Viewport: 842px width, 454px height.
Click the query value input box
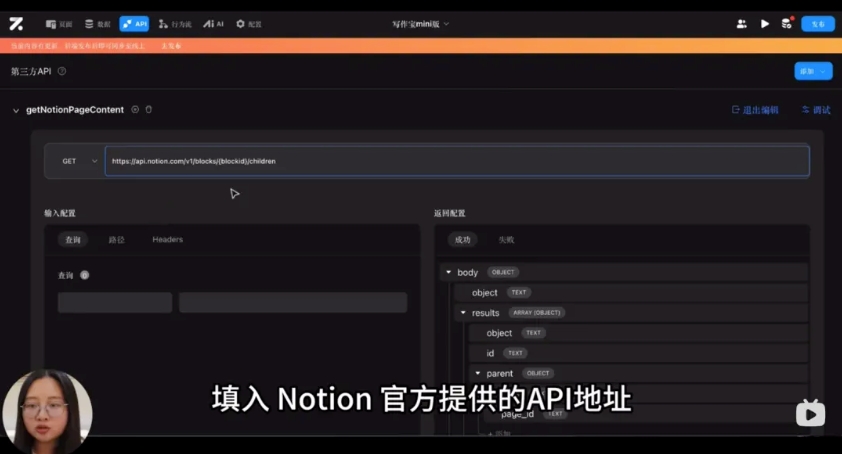[293, 302]
